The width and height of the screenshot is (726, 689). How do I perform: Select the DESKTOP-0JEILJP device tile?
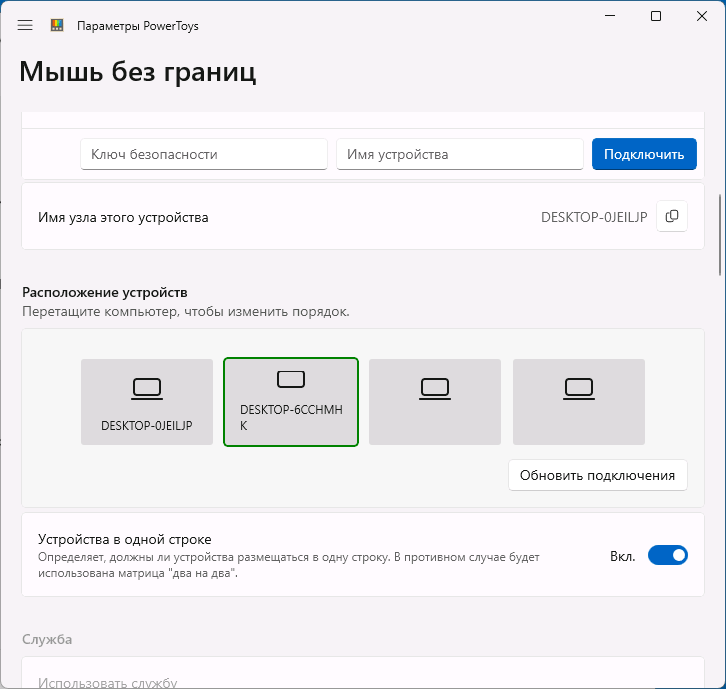(147, 402)
